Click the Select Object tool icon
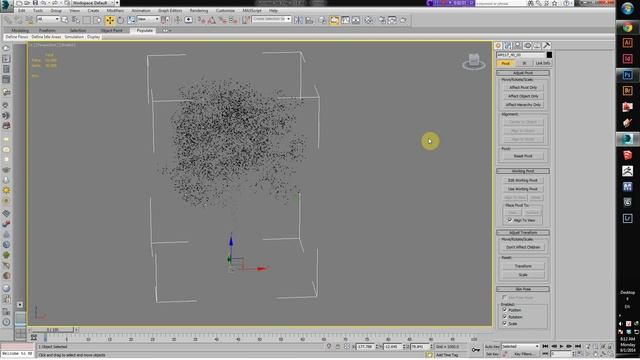 click(65, 20)
